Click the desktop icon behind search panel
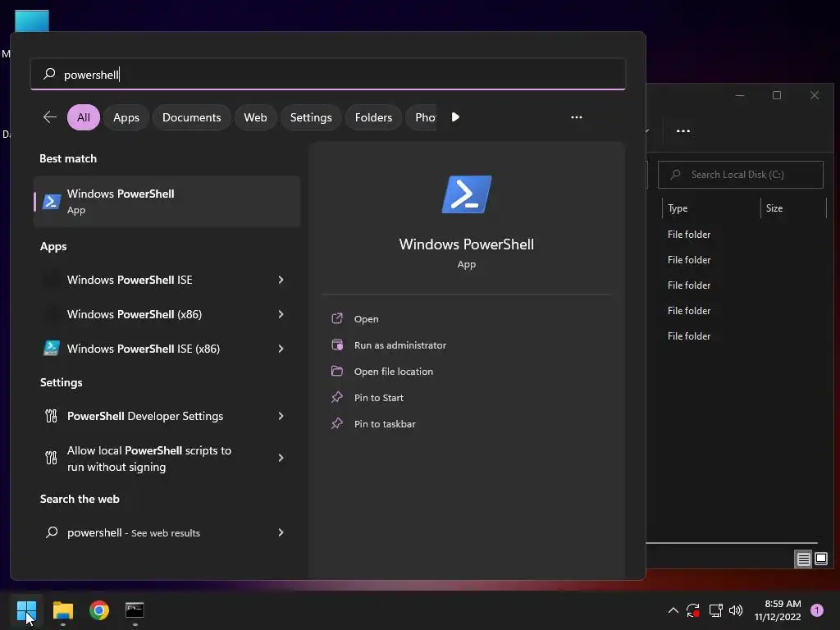 (x=32, y=21)
